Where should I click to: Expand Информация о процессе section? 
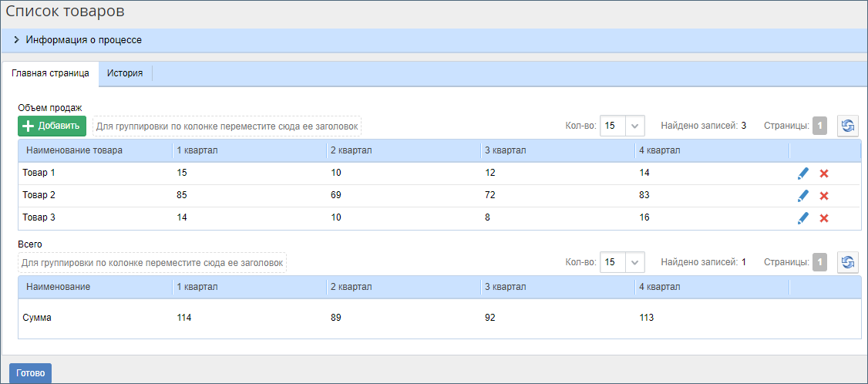[16, 40]
